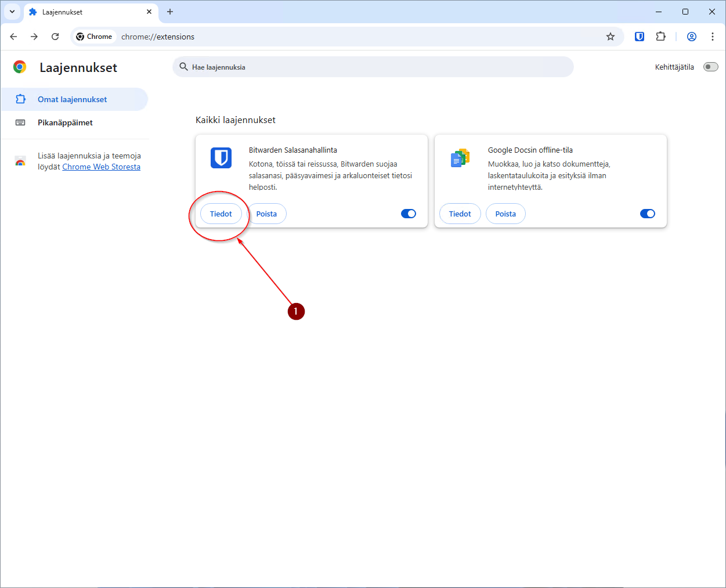Open Tiedot for Bitwarden Salasanahallinta

pyautogui.click(x=221, y=214)
